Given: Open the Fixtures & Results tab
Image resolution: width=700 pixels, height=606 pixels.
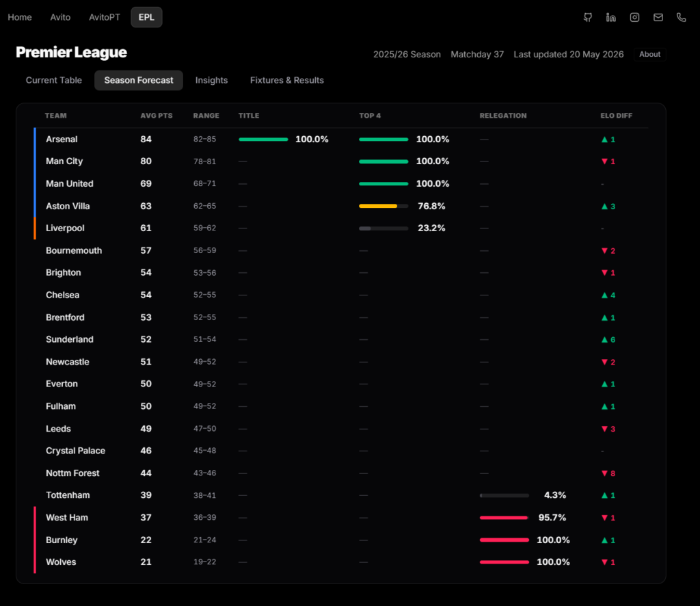Looking at the screenshot, I should point(287,81).
